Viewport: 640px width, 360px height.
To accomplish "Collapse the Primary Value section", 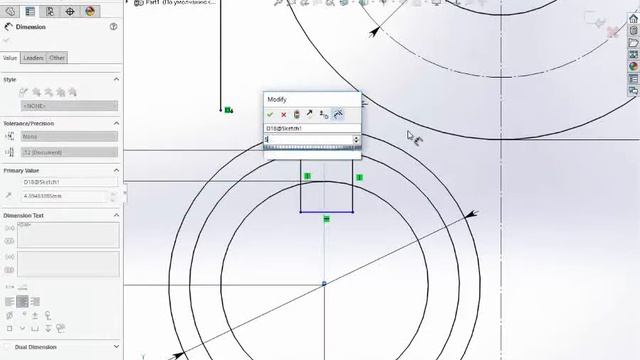I will (116, 170).
